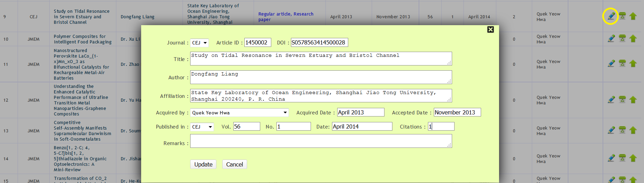Click the edit pencil icon for row 9

(x=611, y=16)
